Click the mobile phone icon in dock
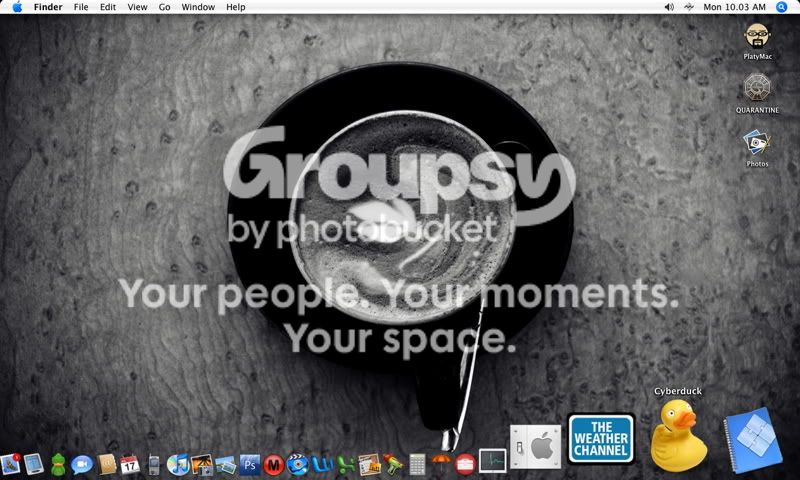Screen dimensions: 800x480 pyautogui.click(x=154, y=465)
